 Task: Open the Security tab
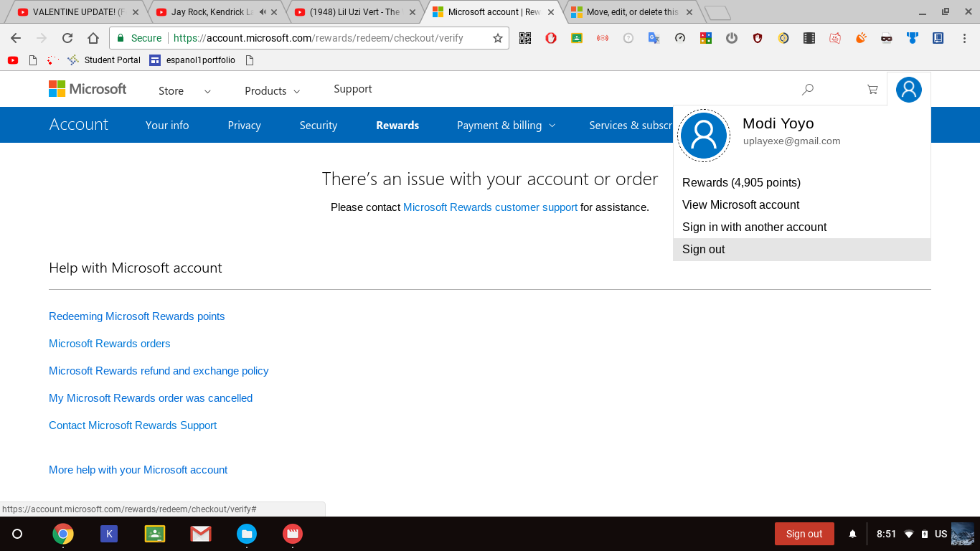tap(319, 126)
